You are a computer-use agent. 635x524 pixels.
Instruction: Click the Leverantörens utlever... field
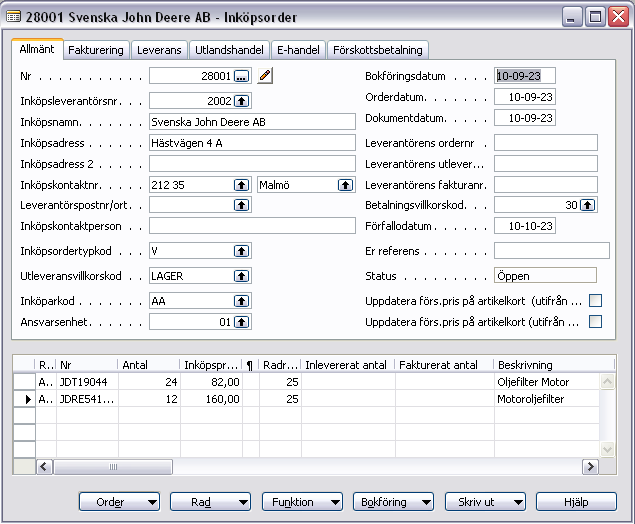[546, 164]
